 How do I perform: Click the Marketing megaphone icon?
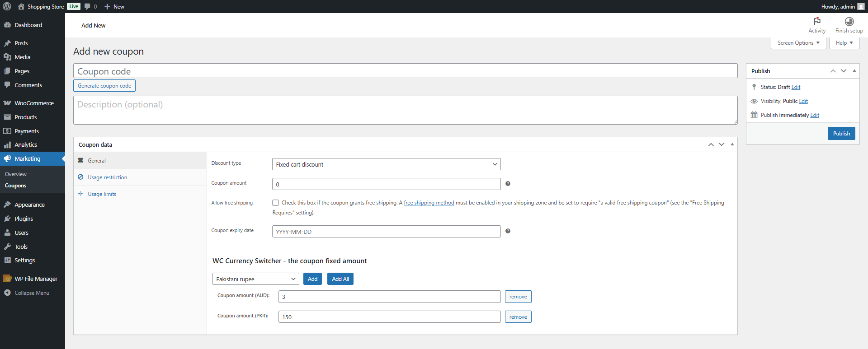tap(7, 158)
